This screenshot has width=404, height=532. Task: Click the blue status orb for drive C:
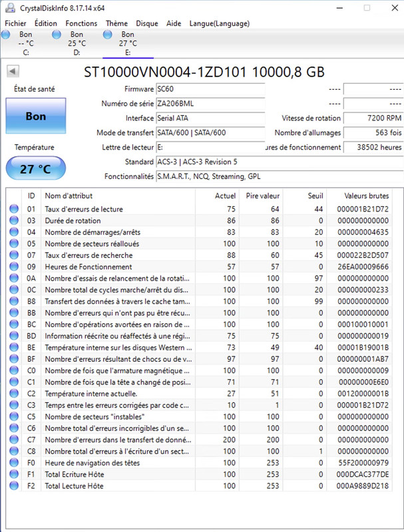(6, 35)
